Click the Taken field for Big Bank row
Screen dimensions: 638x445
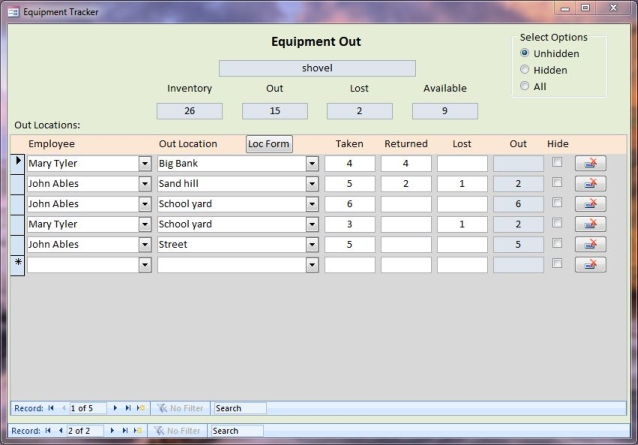350,164
